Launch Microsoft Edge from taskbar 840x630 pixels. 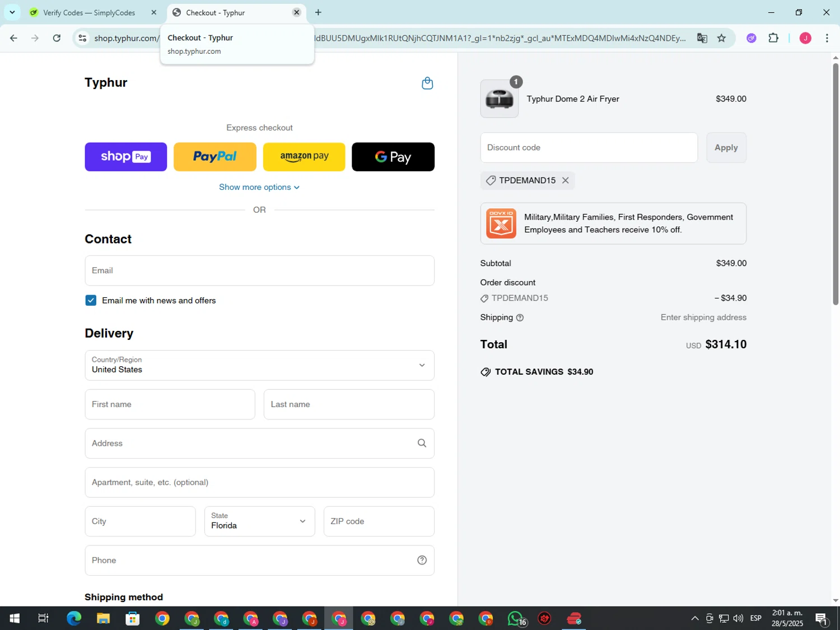[74, 619]
